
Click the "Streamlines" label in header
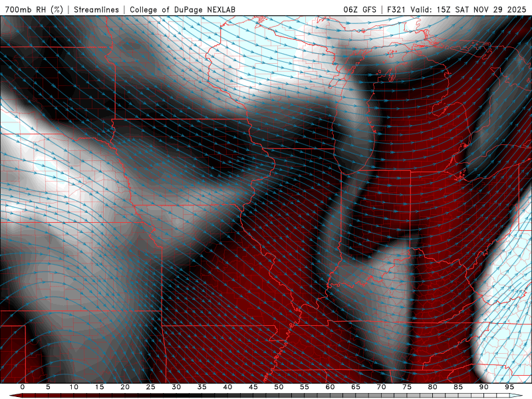[x=96, y=9]
